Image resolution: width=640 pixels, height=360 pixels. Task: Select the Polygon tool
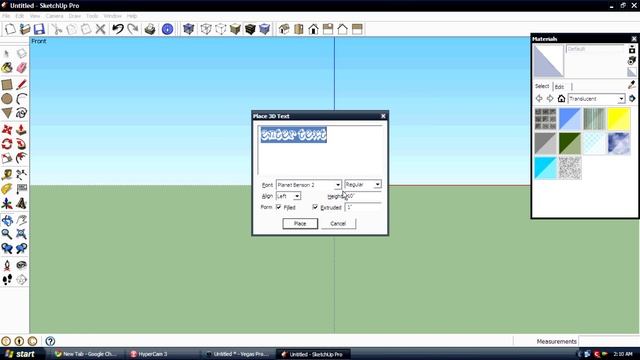point(7,113)
